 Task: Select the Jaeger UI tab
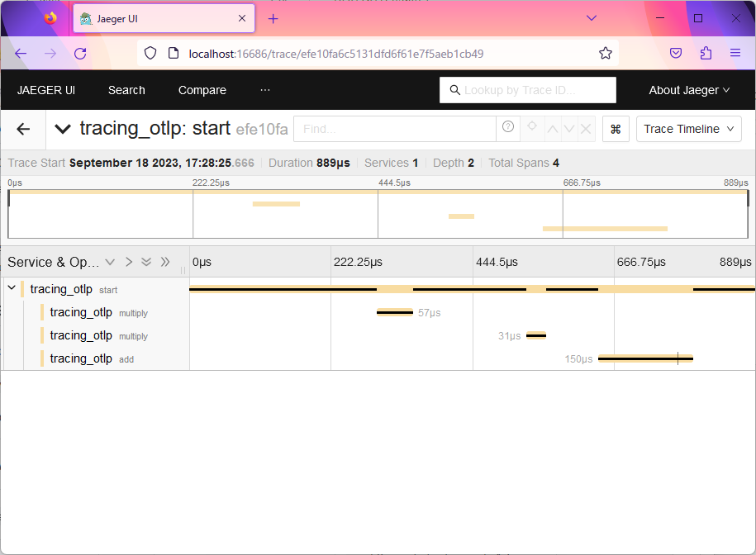tap(164, 18)
